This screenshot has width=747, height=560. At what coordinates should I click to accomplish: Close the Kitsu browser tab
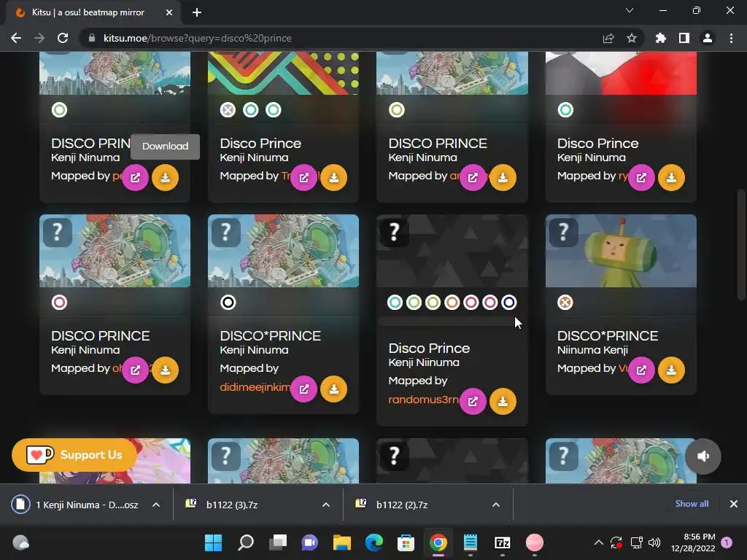[169, 12]
